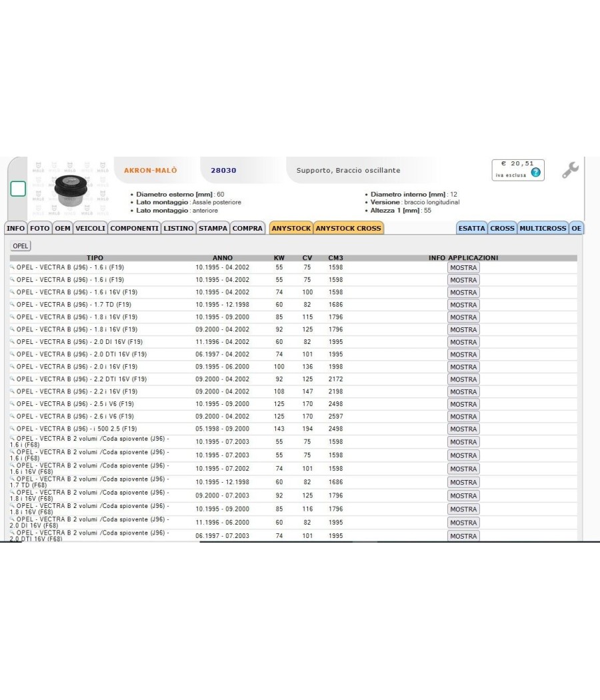Select the ESATTA tab

pyautogui.click(x=472, y=228)
